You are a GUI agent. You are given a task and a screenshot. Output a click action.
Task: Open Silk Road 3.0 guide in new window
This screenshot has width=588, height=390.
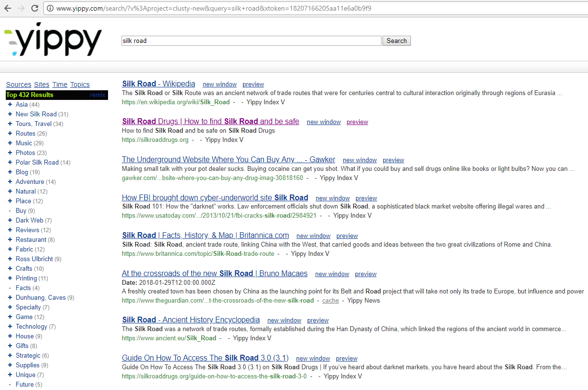click(313, 358)
